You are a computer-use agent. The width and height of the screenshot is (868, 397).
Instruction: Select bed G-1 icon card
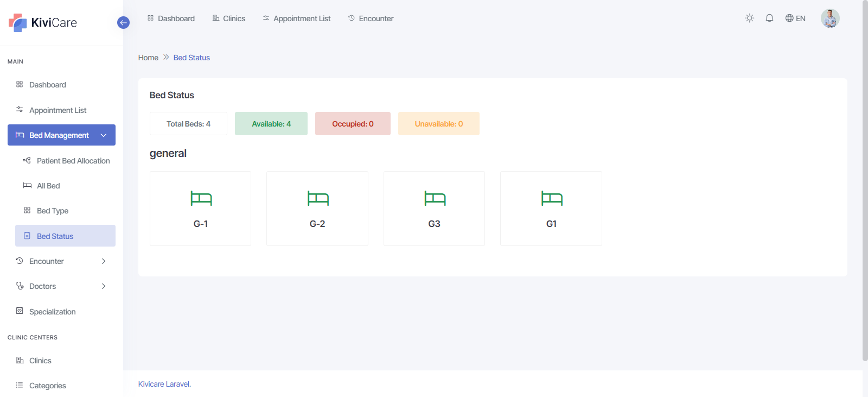point(201,199)
